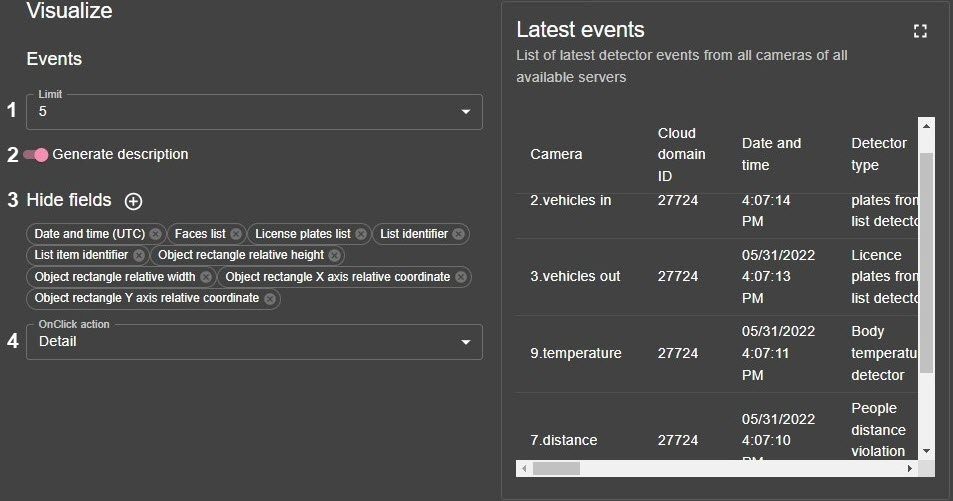This screenshot has height=501, width=953.
Task: Remove the 'License plates list' chip
Action: tap(360, 234)
